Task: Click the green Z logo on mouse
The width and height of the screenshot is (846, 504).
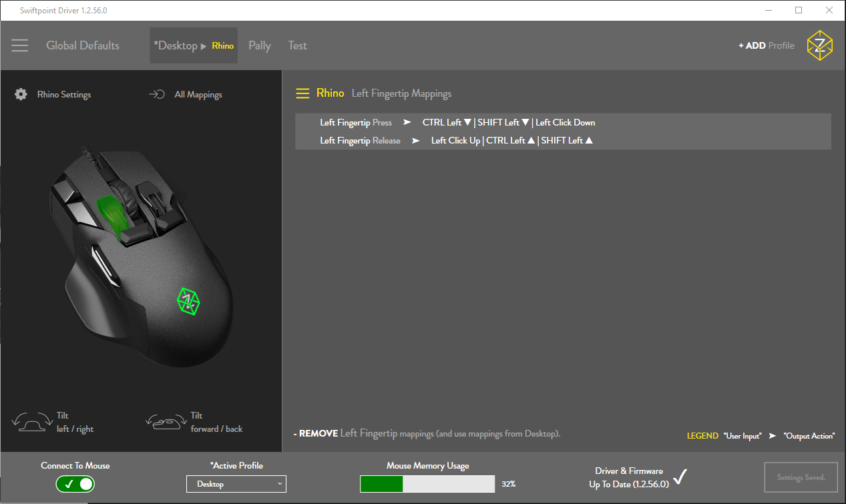Action: point(189,301)
